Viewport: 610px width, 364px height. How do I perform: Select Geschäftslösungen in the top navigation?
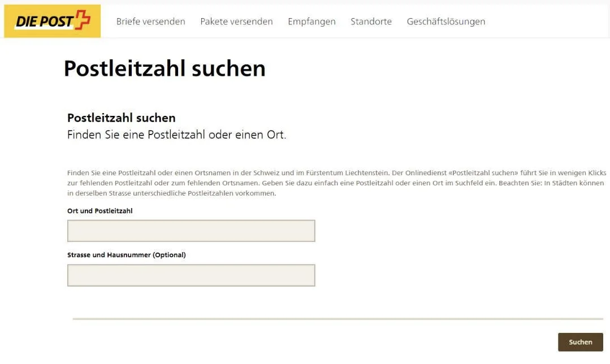click(445, 21)
